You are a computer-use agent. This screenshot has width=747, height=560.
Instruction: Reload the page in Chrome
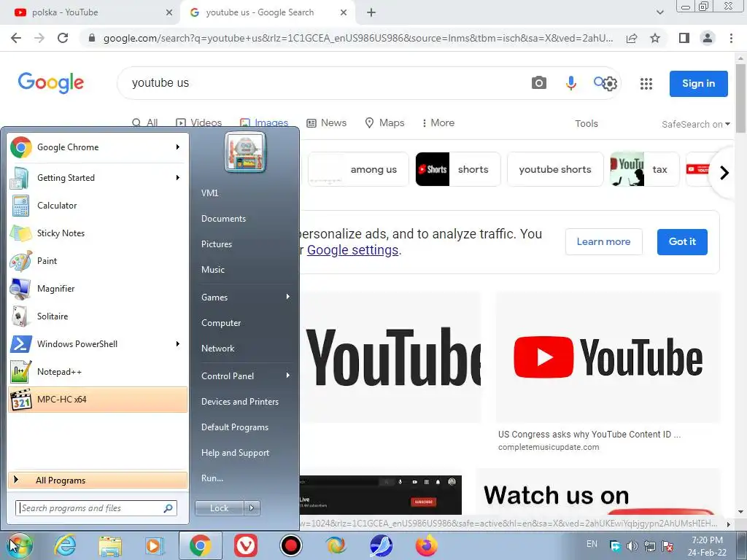pyautogui.click(x=63, y=38)
